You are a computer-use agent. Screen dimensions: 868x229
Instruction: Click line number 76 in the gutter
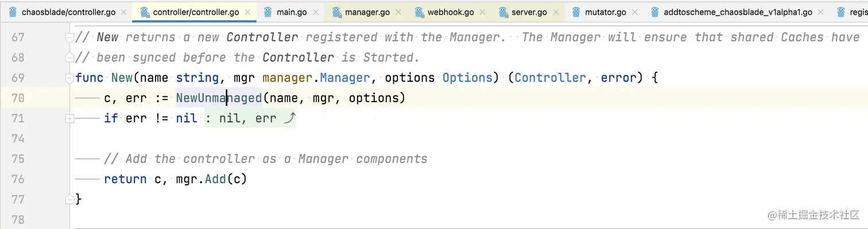click(x=18, y=179)
